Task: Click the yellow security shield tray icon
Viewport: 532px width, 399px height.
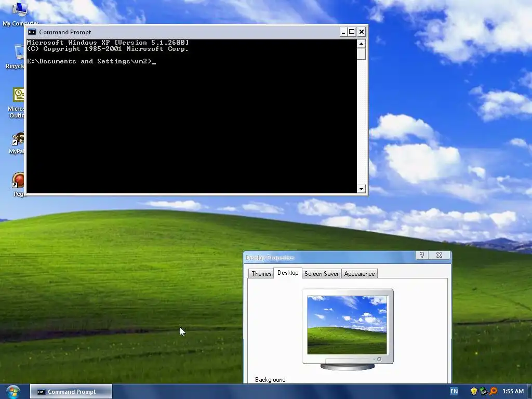Action: click(474, 391)
